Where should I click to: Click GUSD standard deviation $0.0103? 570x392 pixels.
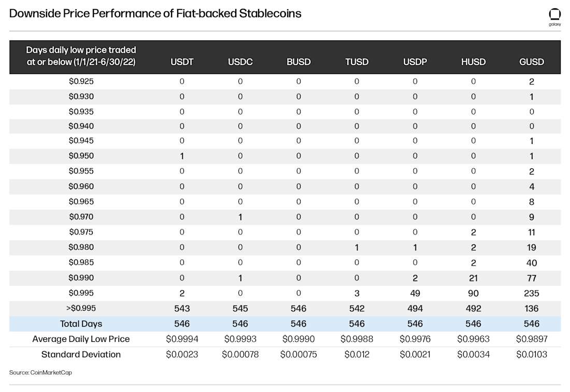point(532,354)
